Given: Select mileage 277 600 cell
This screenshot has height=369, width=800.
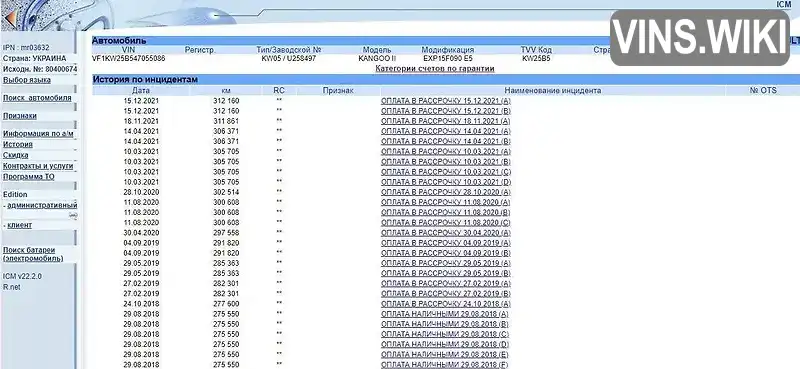Looking at the screenshot, I should click(x=226, y=304).
